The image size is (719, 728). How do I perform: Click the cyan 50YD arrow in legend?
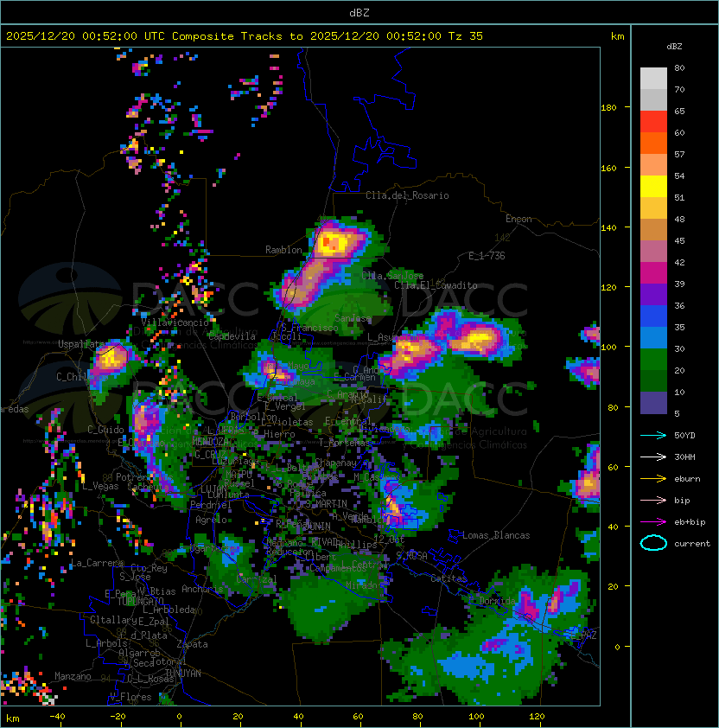click(653, 435)
